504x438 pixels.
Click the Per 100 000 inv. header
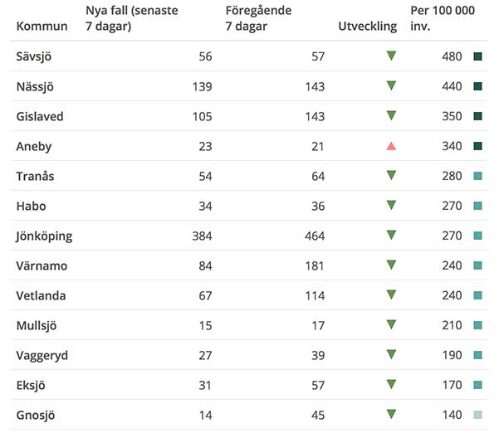click(x=443, y=18)
